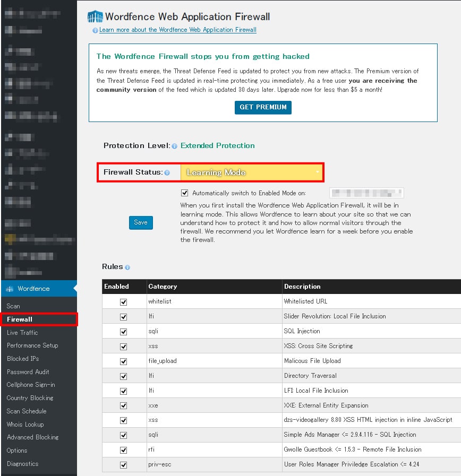The image size is (461, 476).
Task: Disable the Slider Revolution Local File Inclusion rule
Action: point(123,317)
